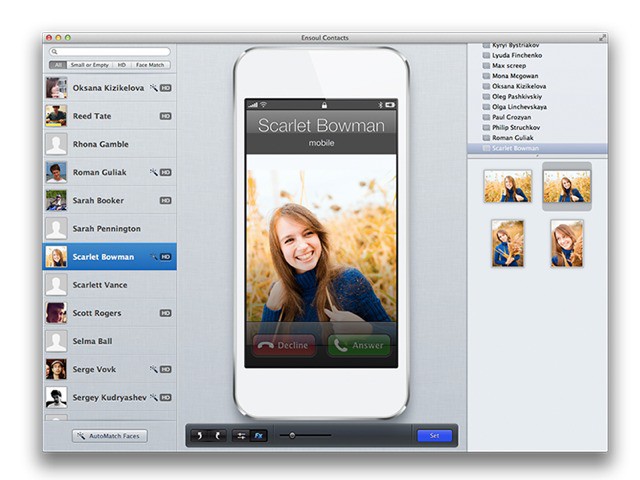Image resolution: width=640 pixels, height=480 pixels.
Task: Choose Oksana Kizikelova in the right friends list
Action: click(537, 86)
